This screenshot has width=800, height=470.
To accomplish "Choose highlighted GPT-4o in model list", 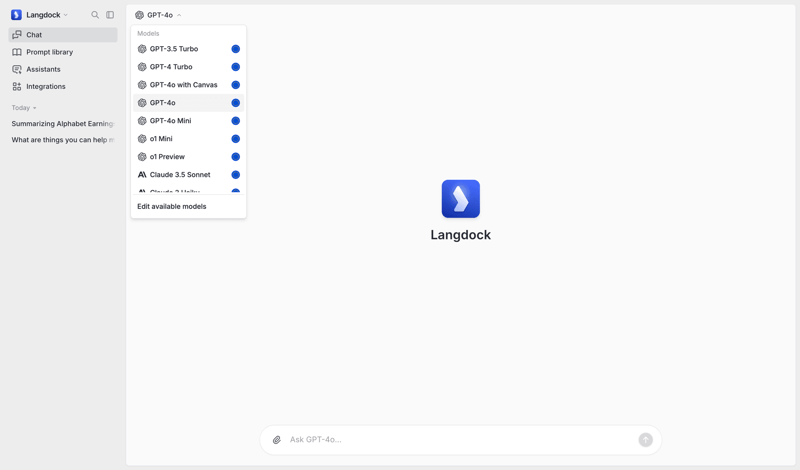I will click(x=188, y=103).
